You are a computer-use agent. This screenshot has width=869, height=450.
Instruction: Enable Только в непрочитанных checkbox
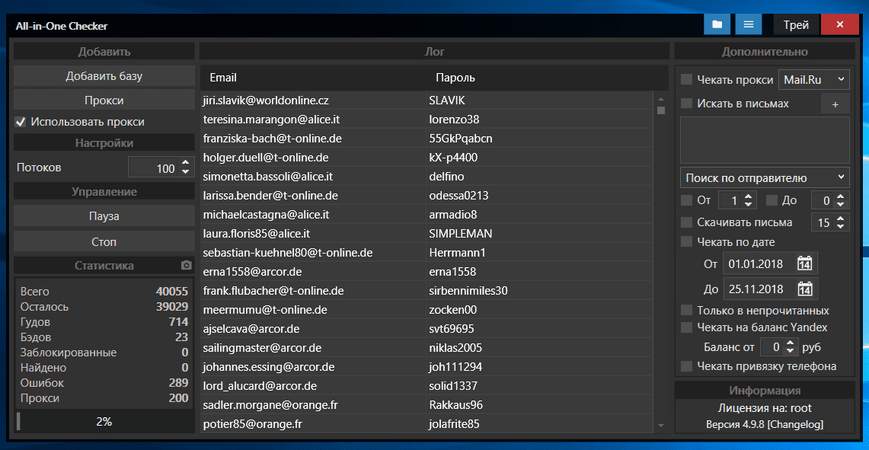[686, 310]
